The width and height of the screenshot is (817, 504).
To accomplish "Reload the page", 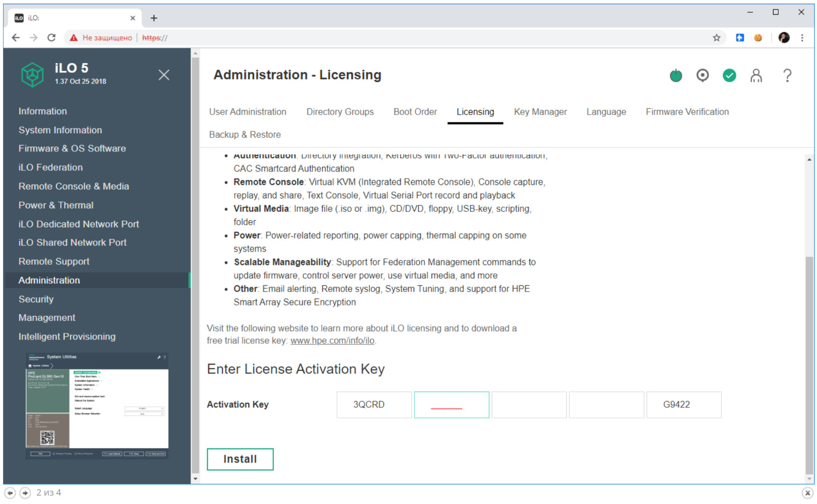I will click(51, 38).
